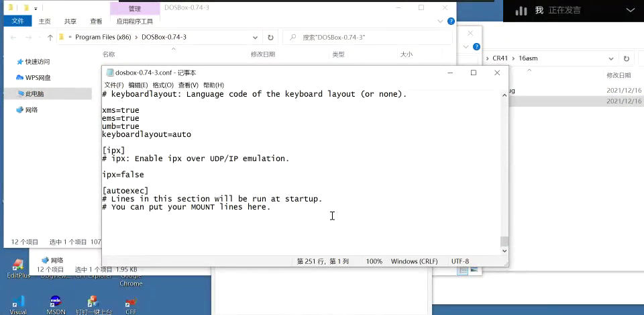The width and height of the screenshot is (644, 315).
Task: Expand DOSBox Explorer address bar history dropdown
Action: coord(255,38)
